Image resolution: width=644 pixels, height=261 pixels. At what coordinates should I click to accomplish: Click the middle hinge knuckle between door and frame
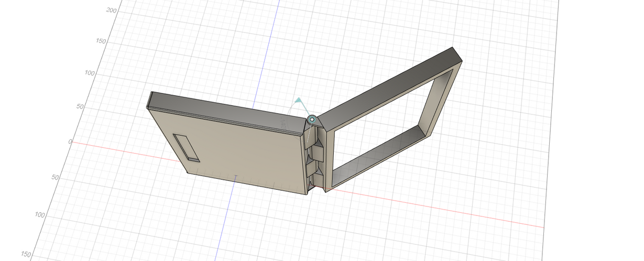(x=316, y=154)
